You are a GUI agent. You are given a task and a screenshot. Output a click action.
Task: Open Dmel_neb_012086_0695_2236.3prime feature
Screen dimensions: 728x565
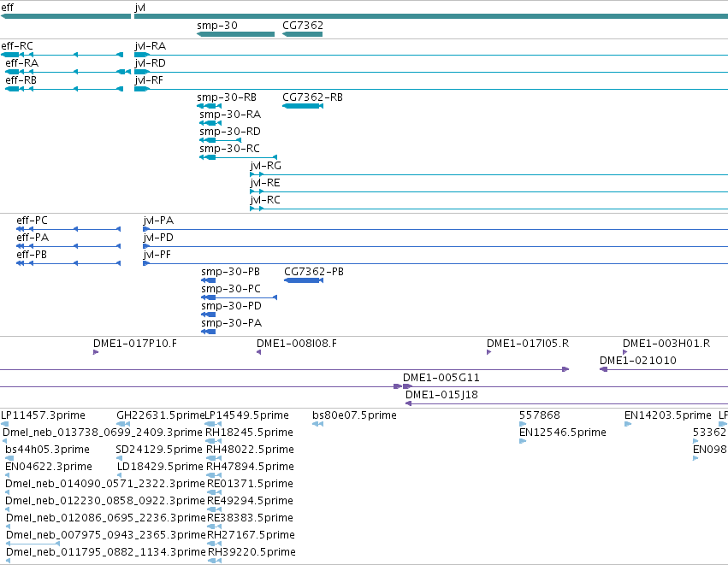[x=9, y=527]
